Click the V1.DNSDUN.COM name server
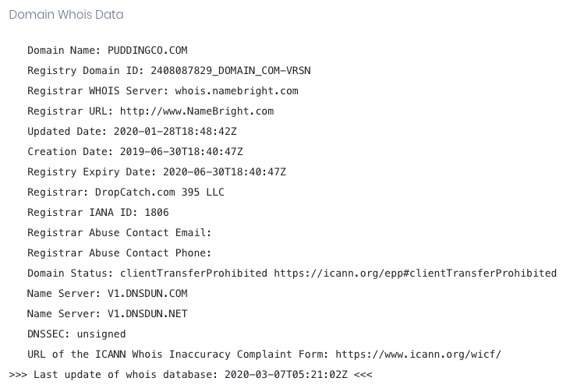Viewport: 577px width, 392px height. coord(147,294)
